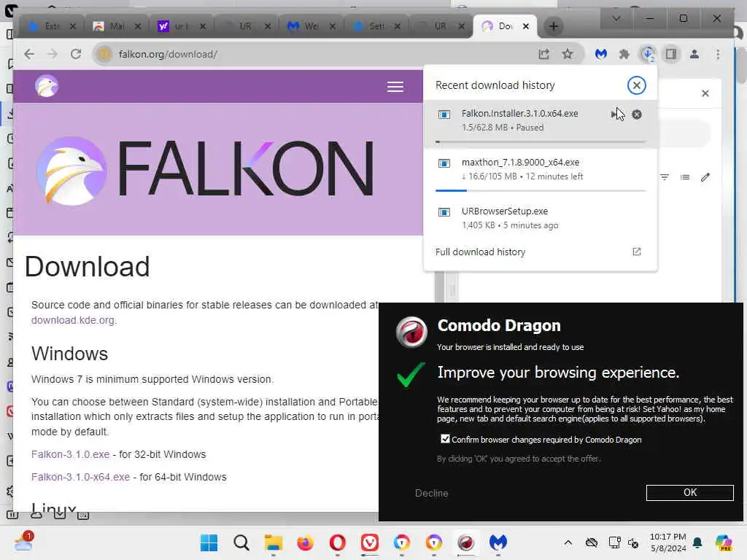The height and width of the screenshot is (560, 747).
Task: Close the Recent download history popup
Action: point(636,85)
